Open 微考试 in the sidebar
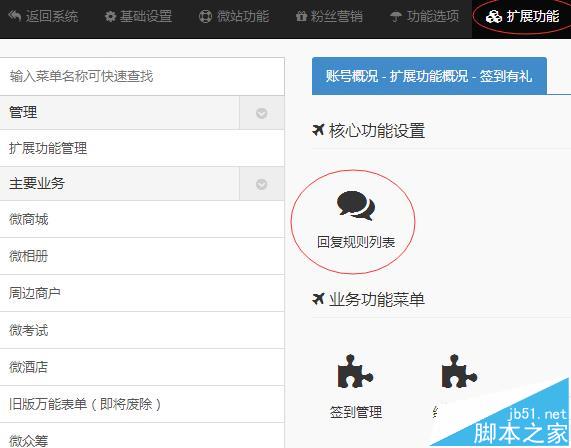The height and width of the screenshot is (448, 571). tap(142, 330)
